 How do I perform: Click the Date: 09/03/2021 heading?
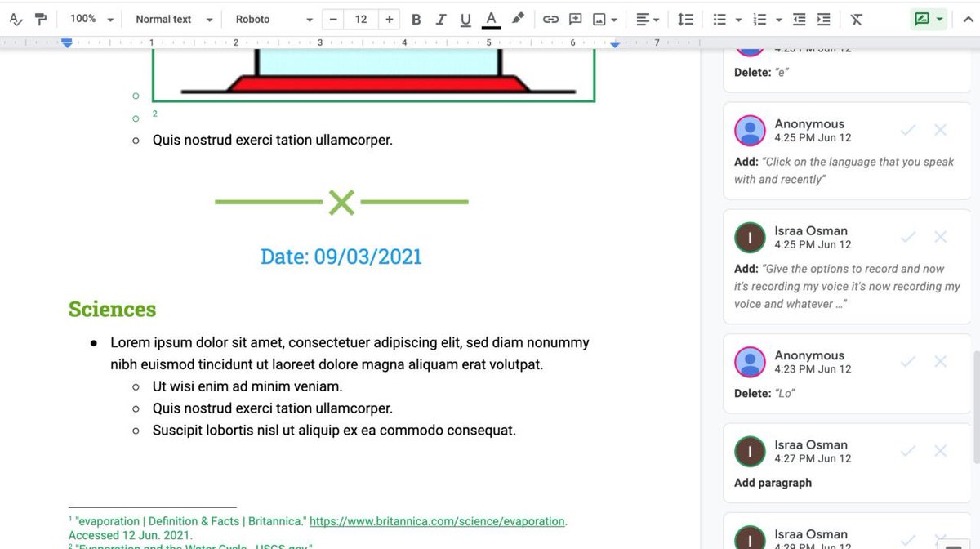pyautogui.click(x=341, y=257)
